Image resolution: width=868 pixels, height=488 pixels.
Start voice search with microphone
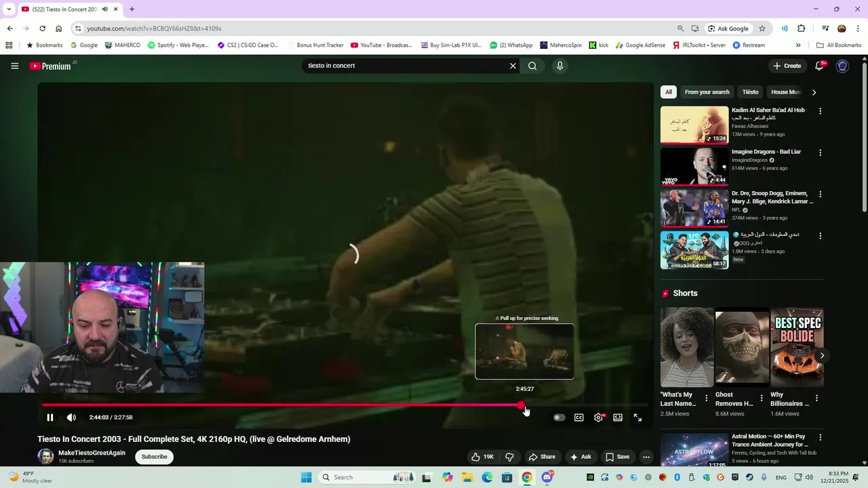click(x=559, y=66)
